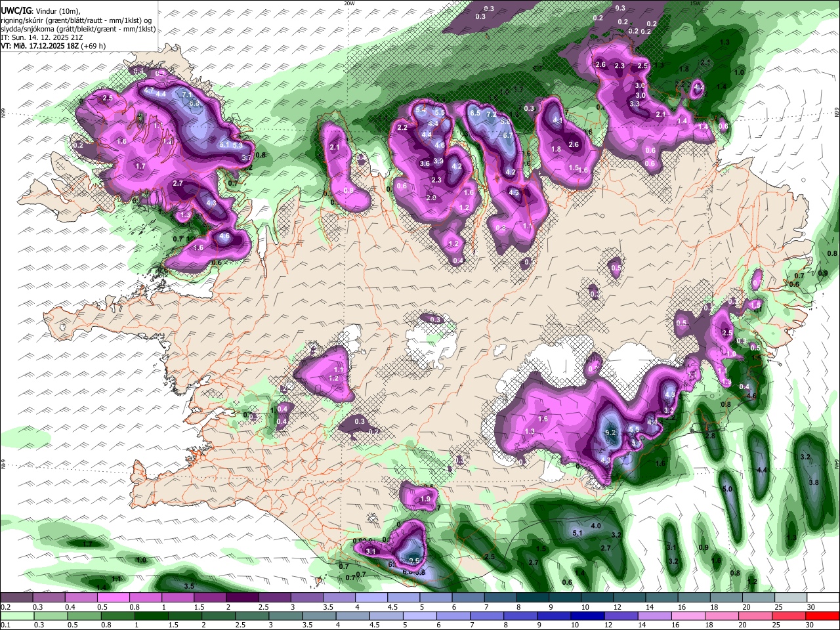Click label 12 on the rain scale
This screenshot has height=630, width=840.
pyautogui.click(x=608, y=625)
